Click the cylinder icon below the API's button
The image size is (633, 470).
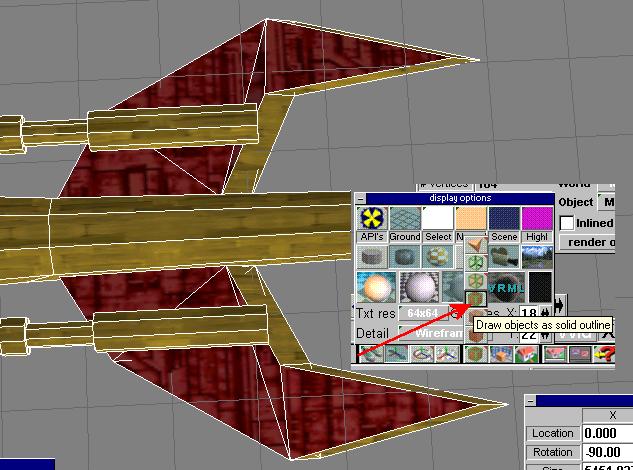[373, 256]
